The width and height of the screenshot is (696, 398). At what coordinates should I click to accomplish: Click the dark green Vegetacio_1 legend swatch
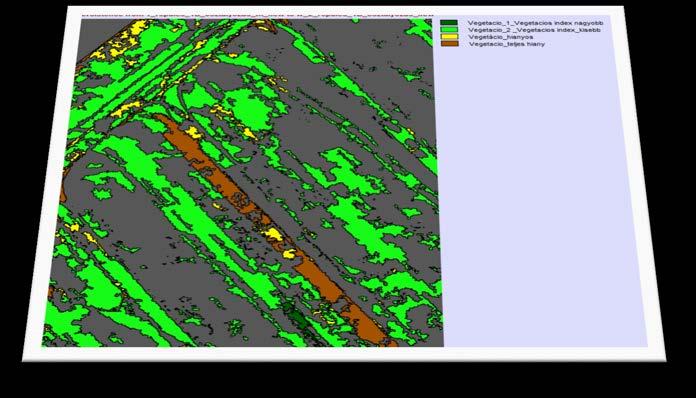click(449, 23)
